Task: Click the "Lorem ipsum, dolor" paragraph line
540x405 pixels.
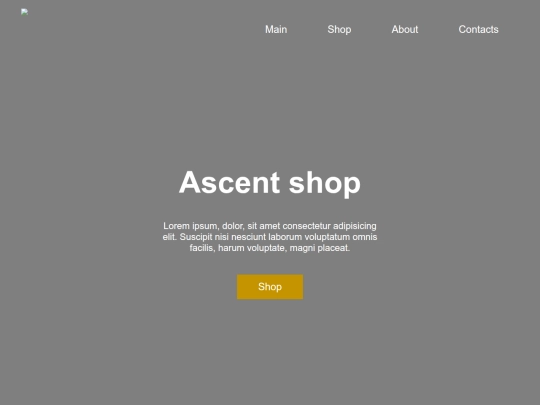Action: 270,226
